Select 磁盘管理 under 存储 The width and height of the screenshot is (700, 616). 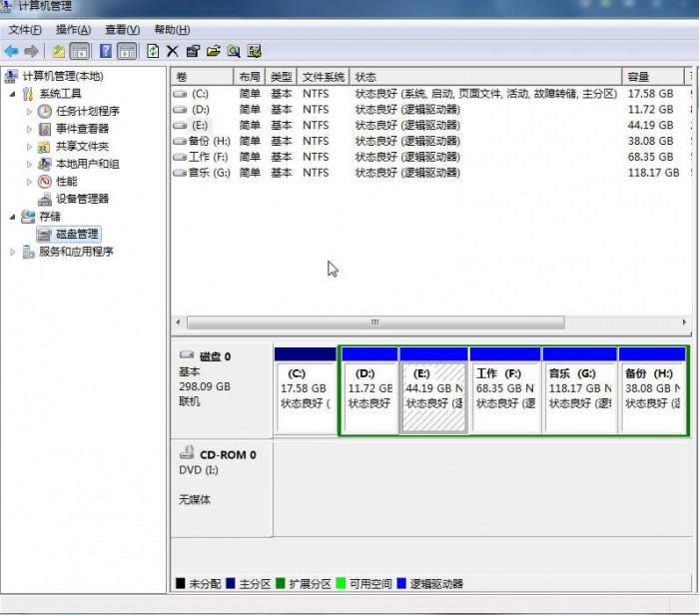pos(77,234)
